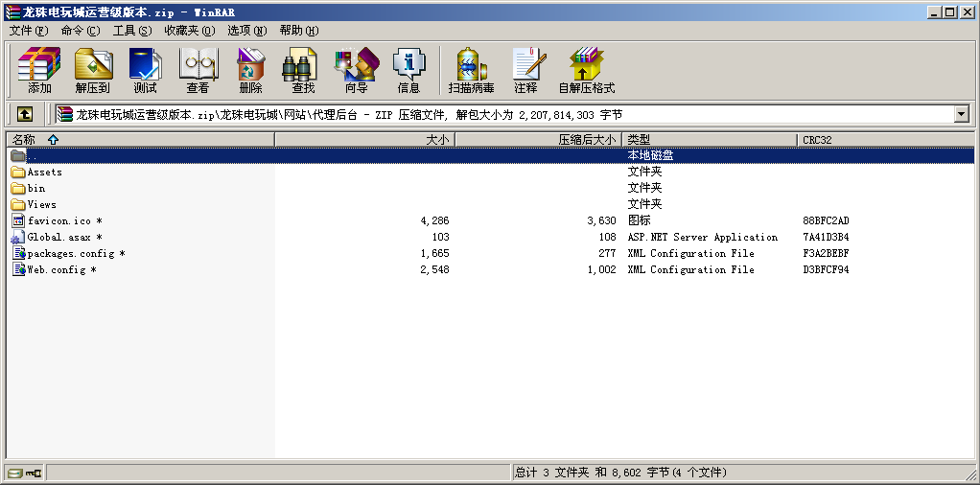The height and width of the screenshot is (485, 980).
Task: Open the 注释 (Comment) tool
Action: 525,70
